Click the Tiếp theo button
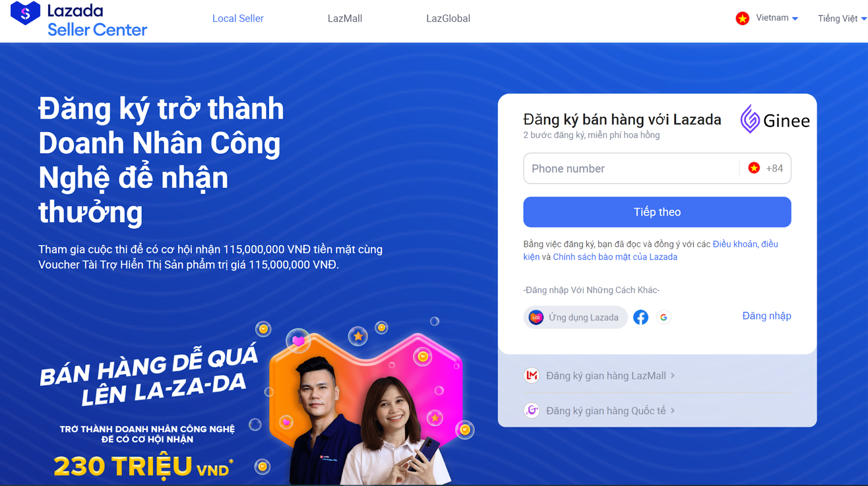The height and width of the screenshot is (486, 868). [657, 212]
